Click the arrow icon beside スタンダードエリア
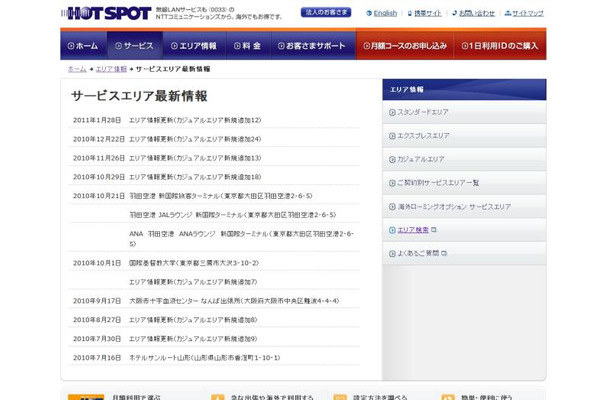The height and width of the screenshot is (400, 610). [x=392, y=112]
